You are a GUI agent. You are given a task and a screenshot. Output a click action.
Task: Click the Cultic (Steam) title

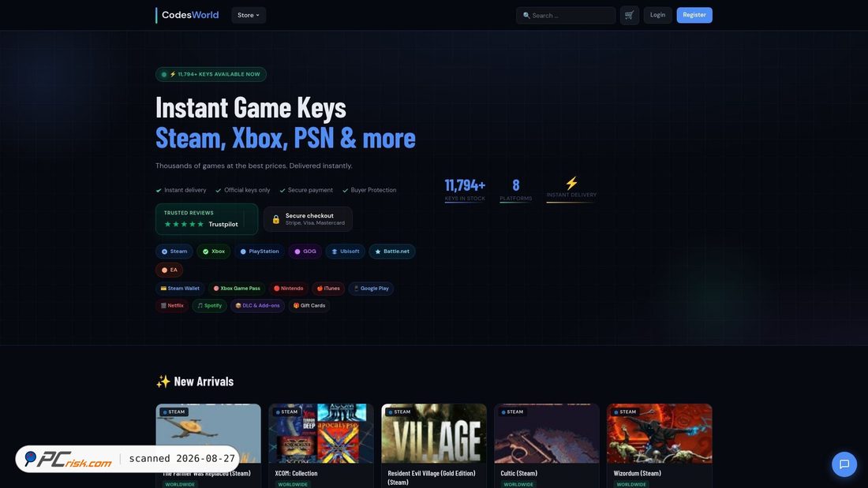(518, 474)
